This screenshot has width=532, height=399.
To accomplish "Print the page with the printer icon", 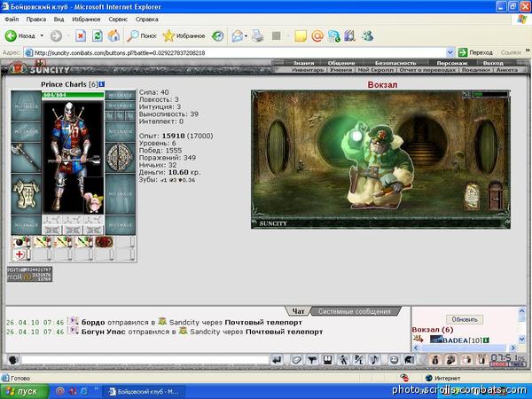I will tap(258, 35).
